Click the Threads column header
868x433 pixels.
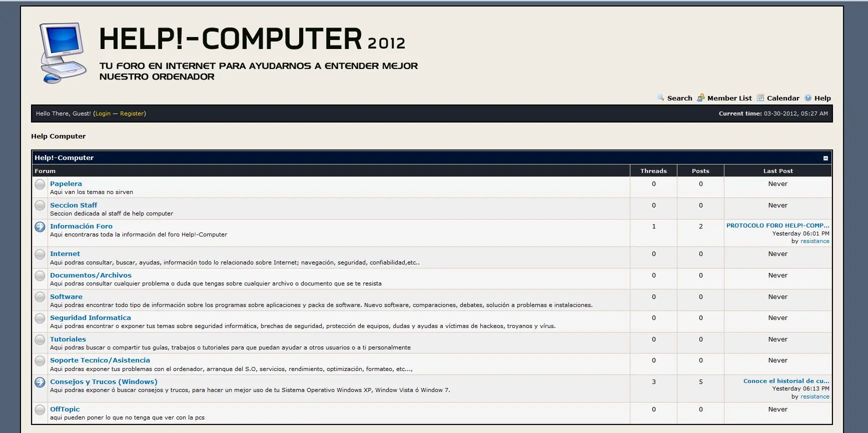pos(653,171)
